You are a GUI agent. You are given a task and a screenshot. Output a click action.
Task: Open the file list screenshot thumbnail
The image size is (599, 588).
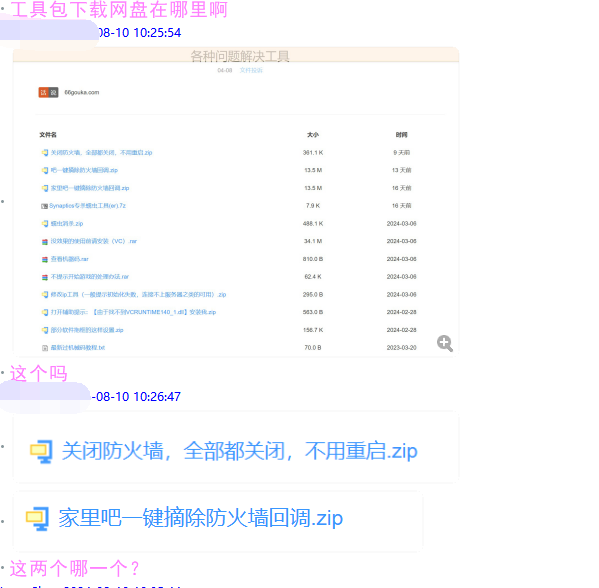[236, 202]
